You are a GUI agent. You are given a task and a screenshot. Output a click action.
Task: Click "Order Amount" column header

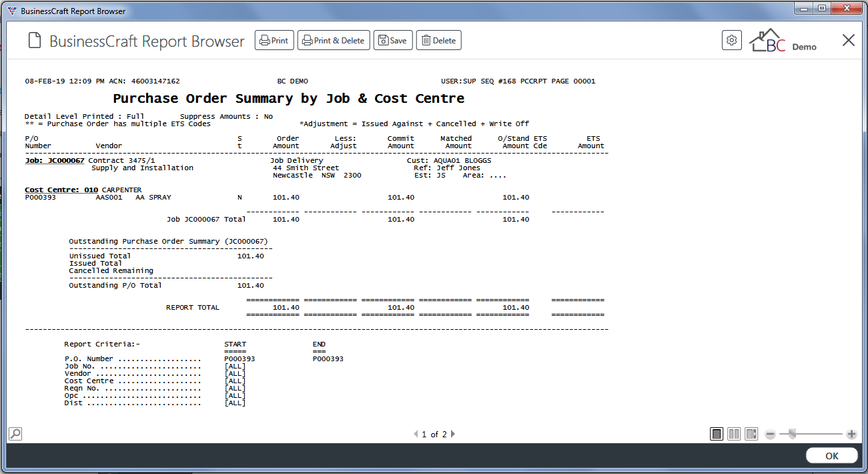(286, 142)
